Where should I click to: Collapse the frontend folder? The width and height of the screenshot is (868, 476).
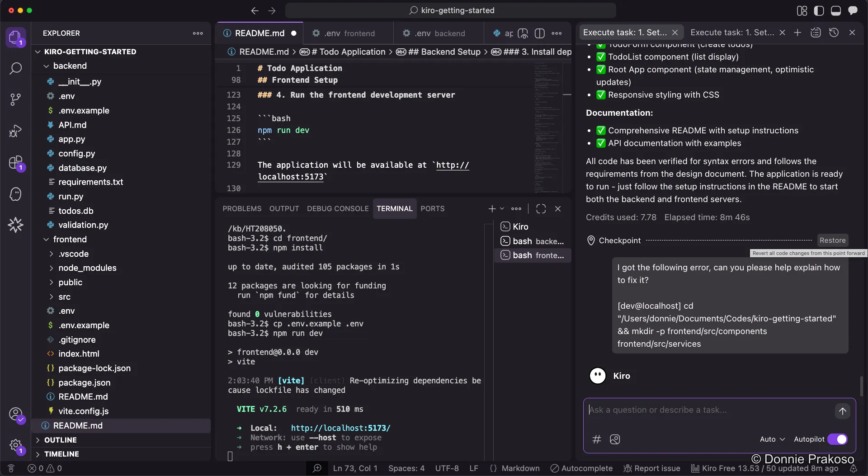point(47,239)
